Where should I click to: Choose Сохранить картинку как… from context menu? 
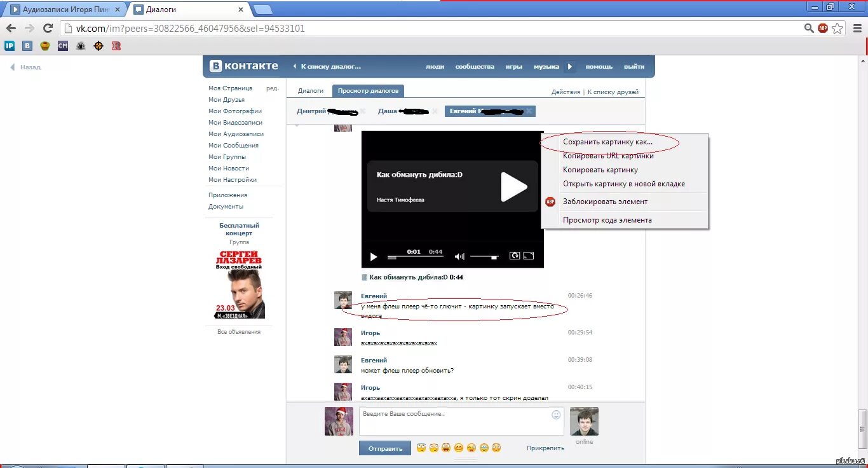(x=607, y=142)
